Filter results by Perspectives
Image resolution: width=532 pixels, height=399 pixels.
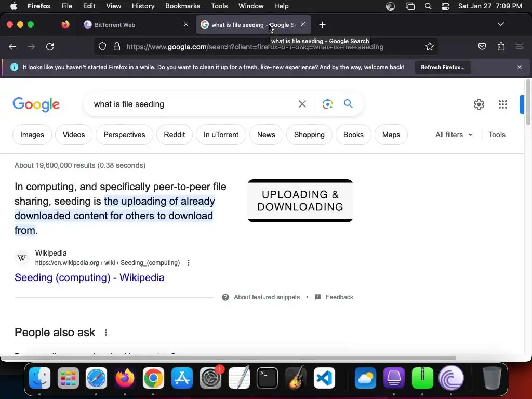[x=124, y=135]
